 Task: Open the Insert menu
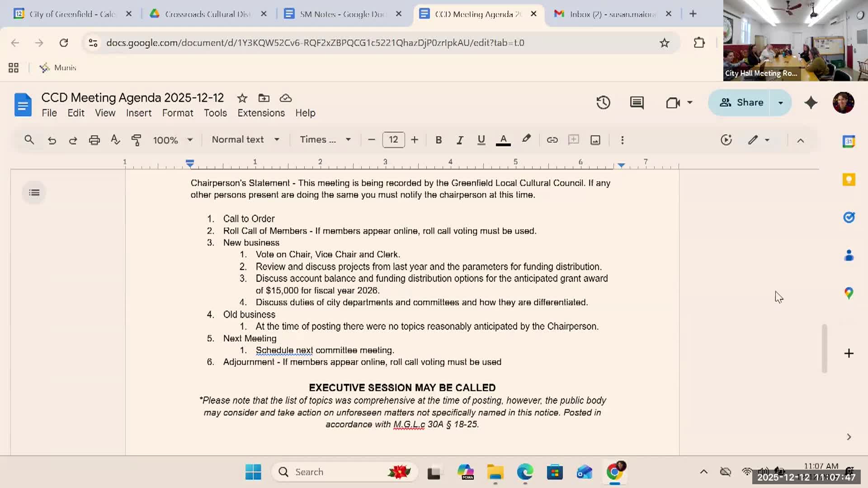[138, 113]
